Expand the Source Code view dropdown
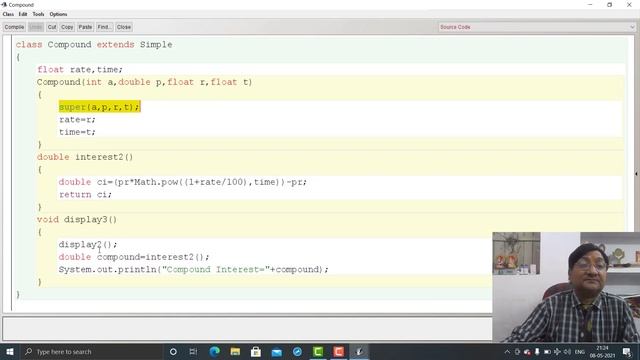The height and width of the screenshot is (360, 640). pyautogui.click(x=537, y=27)
